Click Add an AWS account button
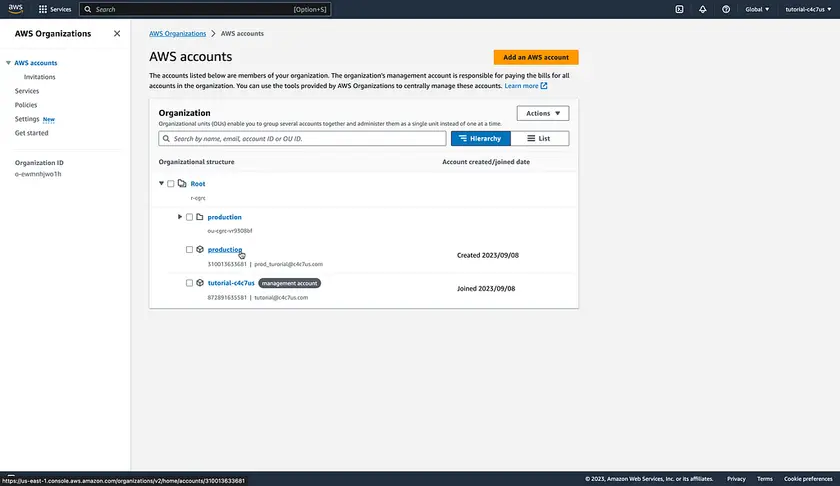This screenshot has width=840, height=486. tap(536, 57)
